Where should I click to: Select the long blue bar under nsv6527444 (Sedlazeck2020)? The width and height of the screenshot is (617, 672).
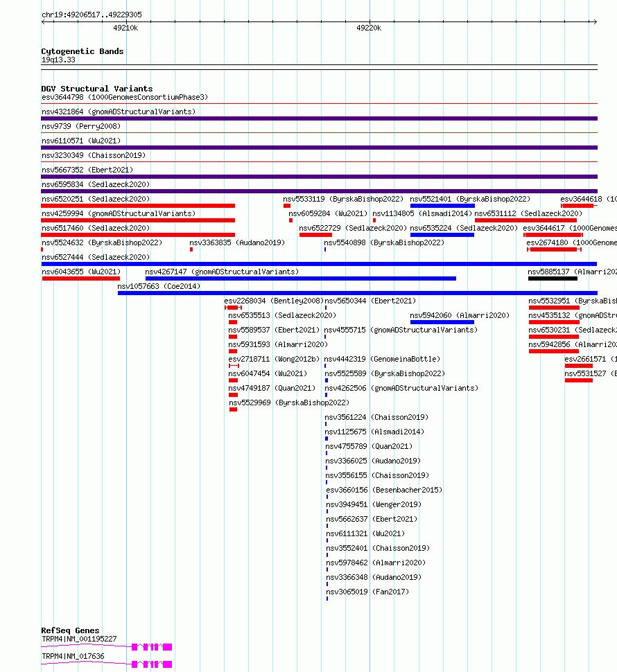click(319, 264)
